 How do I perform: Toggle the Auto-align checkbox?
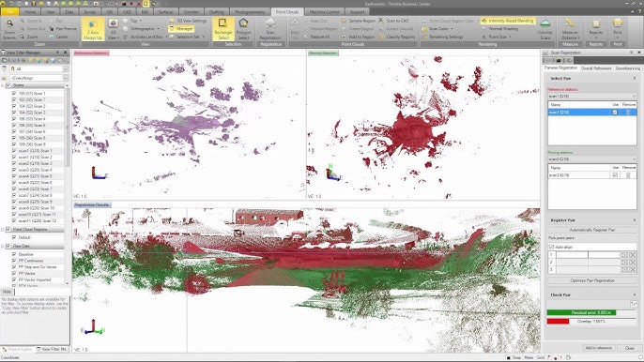tap(552, 247)
